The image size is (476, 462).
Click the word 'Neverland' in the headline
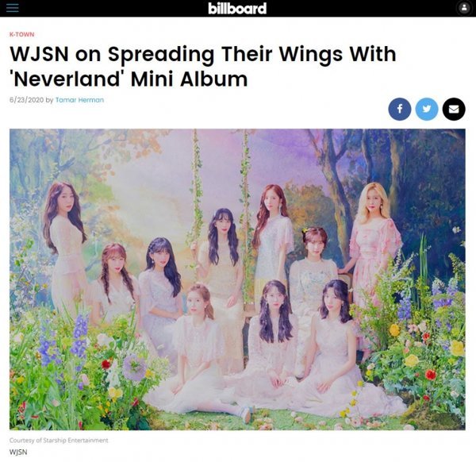click(67, 79)
